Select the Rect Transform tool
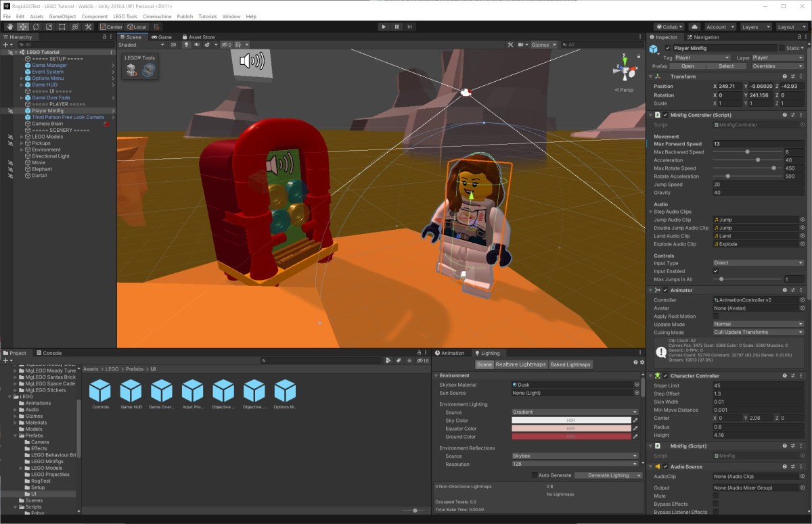Image resolution: width=812 pixels, height=524 pixels. pyautogui.click(x=62, y=27)
